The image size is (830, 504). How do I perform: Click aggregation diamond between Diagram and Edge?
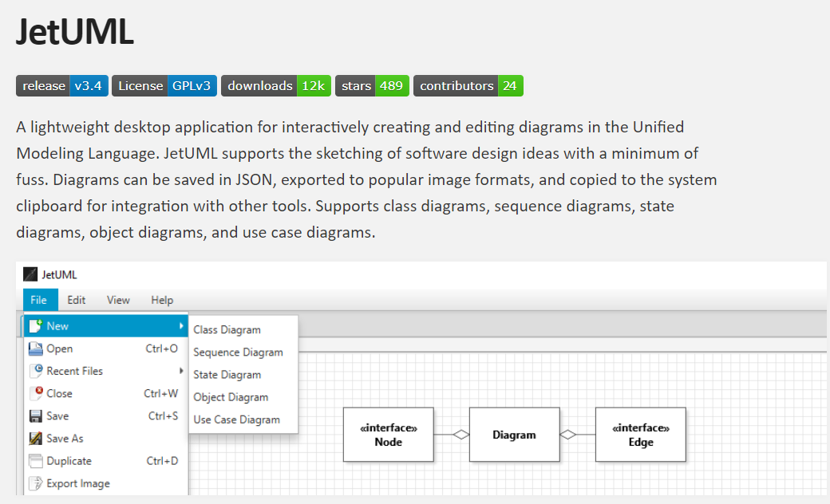[568, 435]
